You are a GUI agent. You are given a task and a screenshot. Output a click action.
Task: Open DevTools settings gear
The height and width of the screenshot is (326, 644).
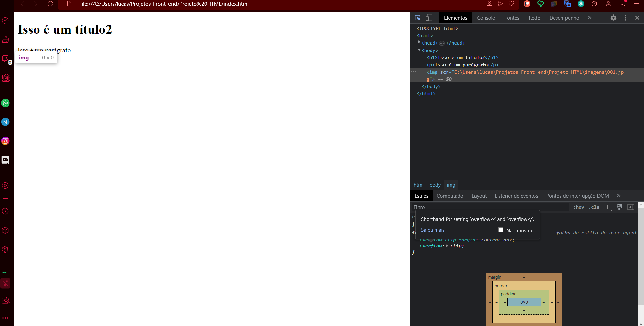tap(614, 18)
